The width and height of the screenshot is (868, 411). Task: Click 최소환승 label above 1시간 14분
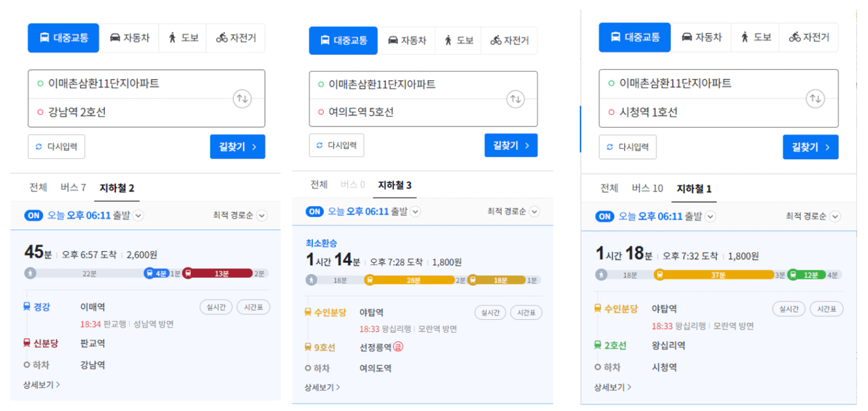322,243
